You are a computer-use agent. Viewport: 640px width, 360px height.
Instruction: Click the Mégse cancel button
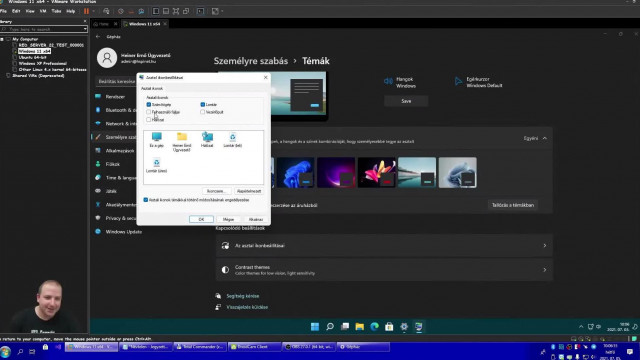(x=228, y=219)
